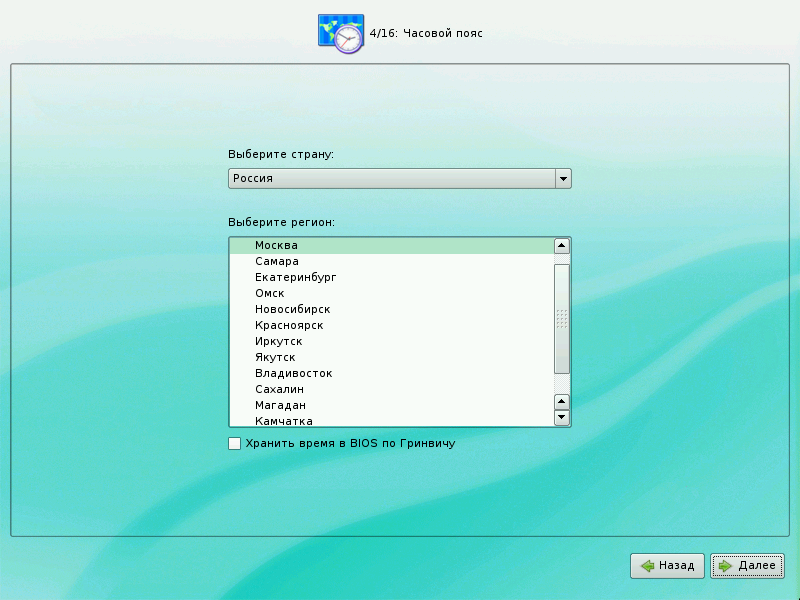This screenshot has height=600, width=800.
Task: Select Самара in the region list
Action: (x=276, y=261)
